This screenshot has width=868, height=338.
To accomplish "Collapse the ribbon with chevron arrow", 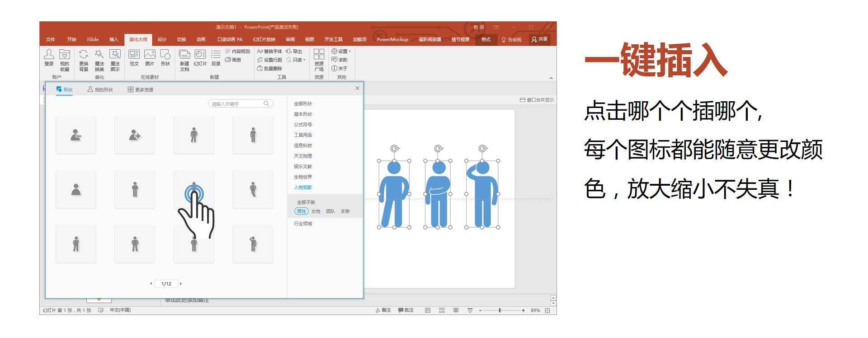I will point(551,78).
